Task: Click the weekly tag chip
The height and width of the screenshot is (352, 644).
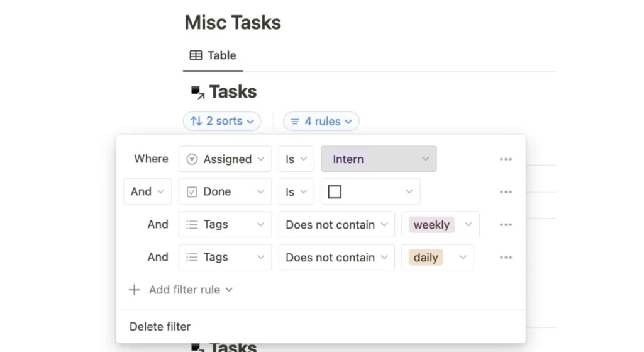Action: pos(431,225)
